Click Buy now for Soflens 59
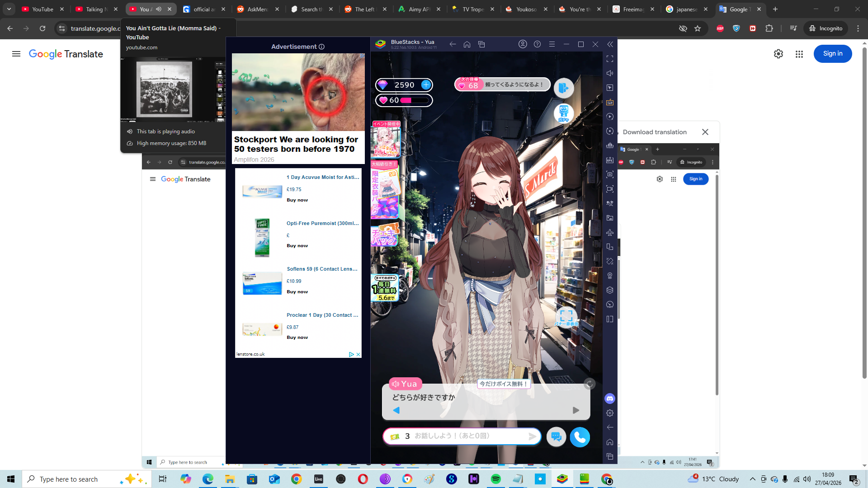The width and height of the screenshot is (868, 488). pyautogui.click(x=297, y=292)
